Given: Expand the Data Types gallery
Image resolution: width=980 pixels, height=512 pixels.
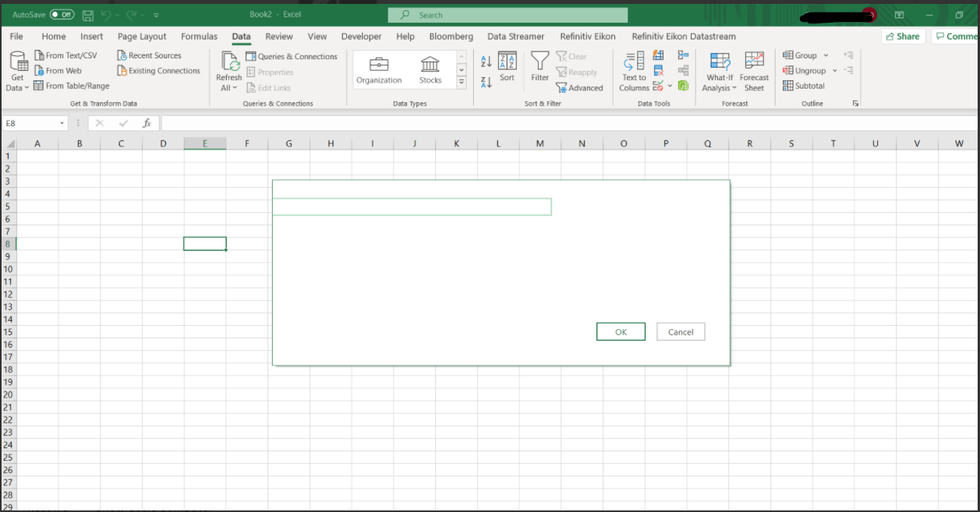Looking at the screenshot, I should [x=462, y=82].
